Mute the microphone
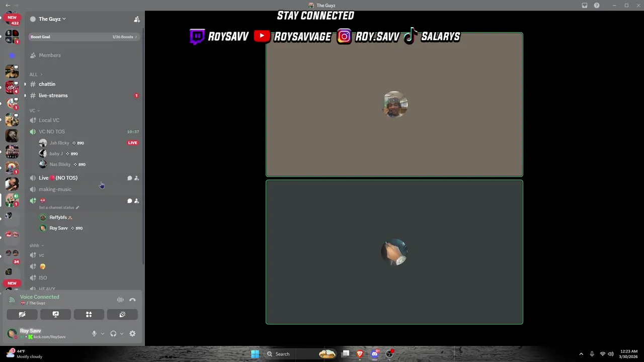Screen dimensions: 644x362 (94, 334)
